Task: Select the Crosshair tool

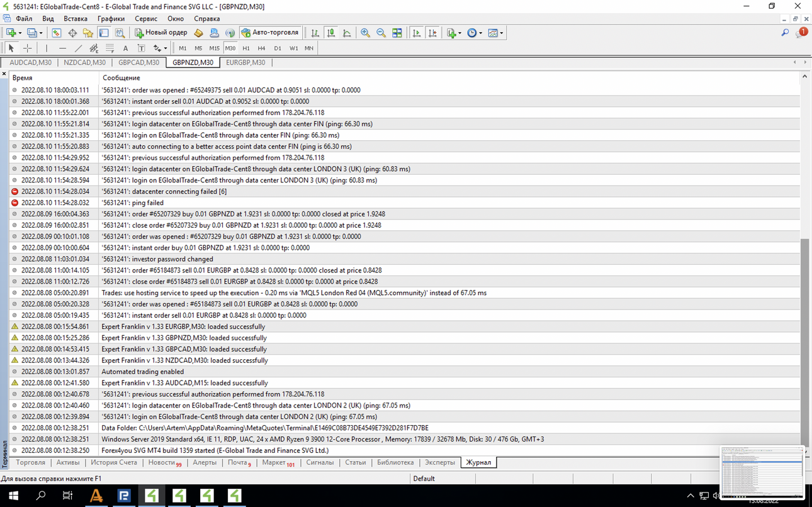Action: click(28, 48)
